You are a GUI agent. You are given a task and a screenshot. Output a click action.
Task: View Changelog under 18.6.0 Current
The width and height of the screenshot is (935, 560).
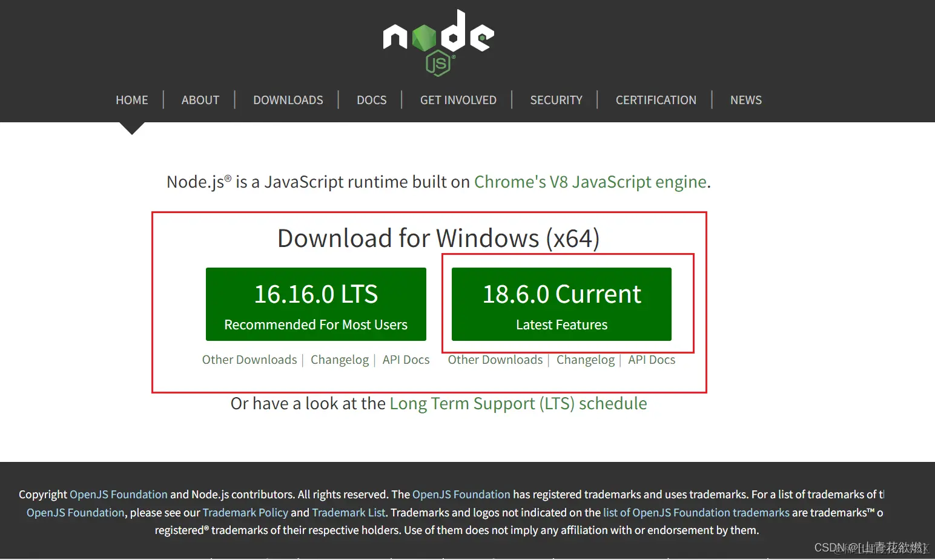[x=586, y=360]
